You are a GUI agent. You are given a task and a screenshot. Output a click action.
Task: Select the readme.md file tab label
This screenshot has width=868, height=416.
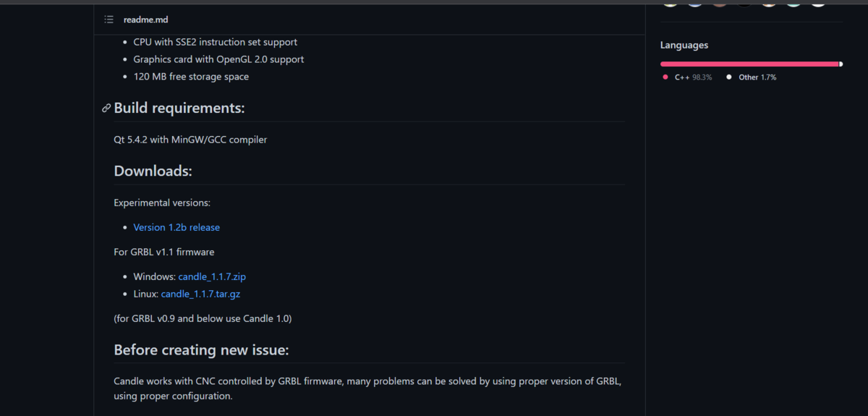point(145,20)
